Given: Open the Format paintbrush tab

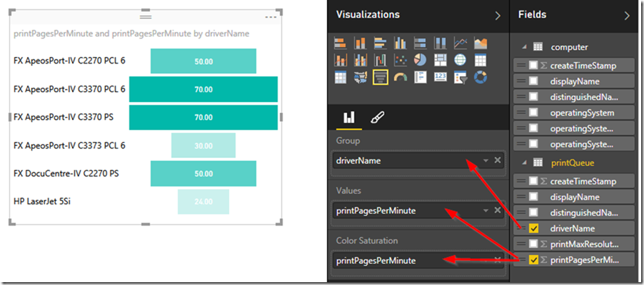Looking at the screenshot, I should (x=377, y=118).
